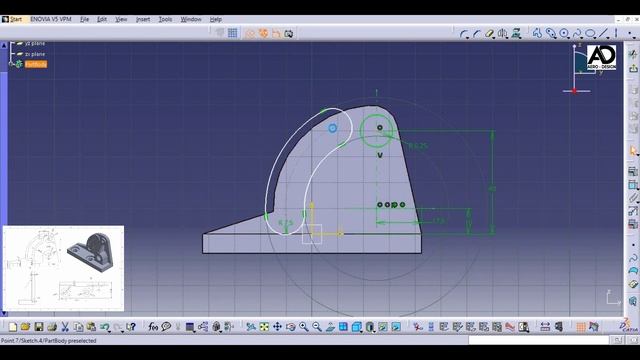This screenshot has height=360, width=640.
Task: Open the View menu
Action: (x=121, y=19)
